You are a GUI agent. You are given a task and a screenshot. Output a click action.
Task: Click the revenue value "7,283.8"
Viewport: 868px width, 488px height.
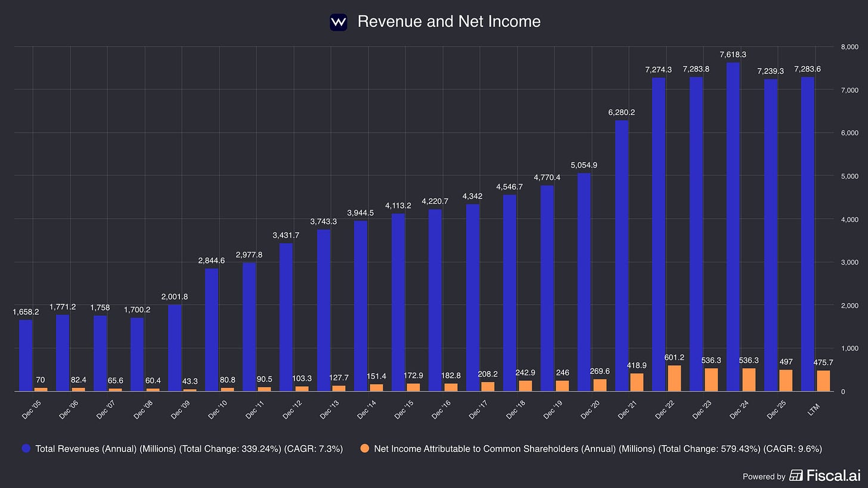point(696,69)
